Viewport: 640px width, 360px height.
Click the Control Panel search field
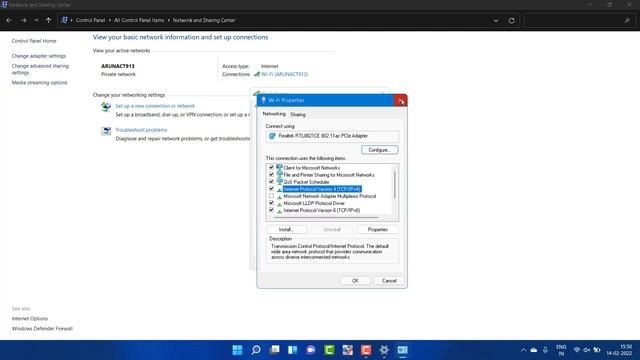coord(579,20)
